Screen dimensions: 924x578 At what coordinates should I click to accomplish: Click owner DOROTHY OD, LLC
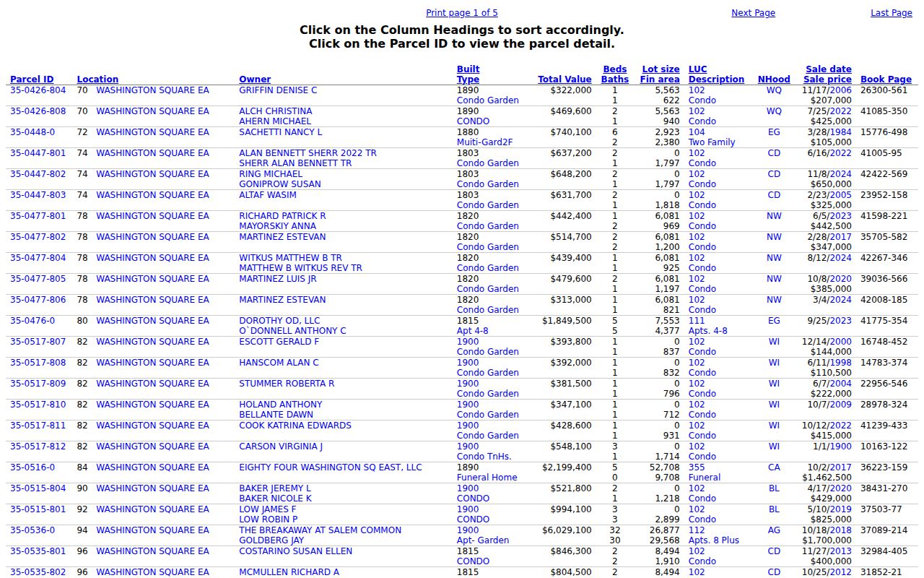(279, 321)
